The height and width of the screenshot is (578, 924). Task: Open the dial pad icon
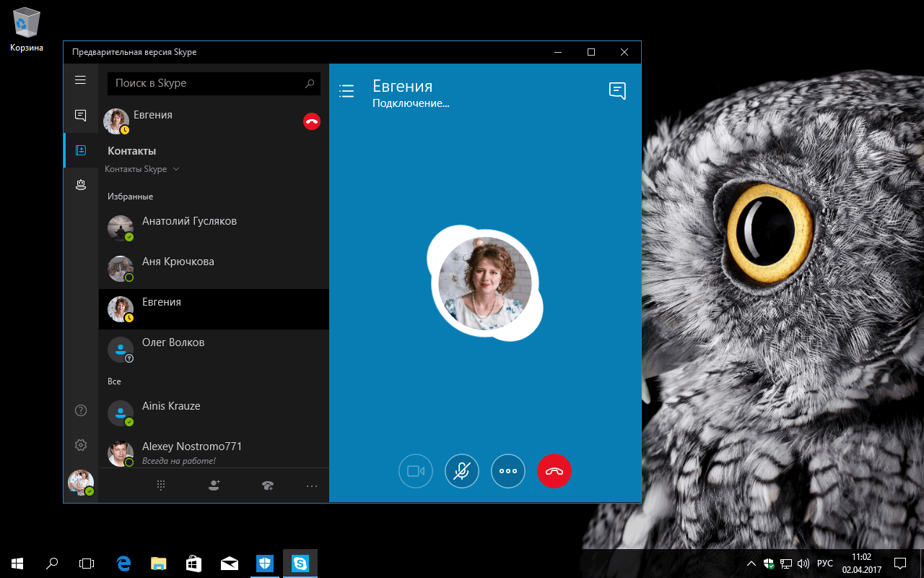pyautogui.click(x=160, y=485)
